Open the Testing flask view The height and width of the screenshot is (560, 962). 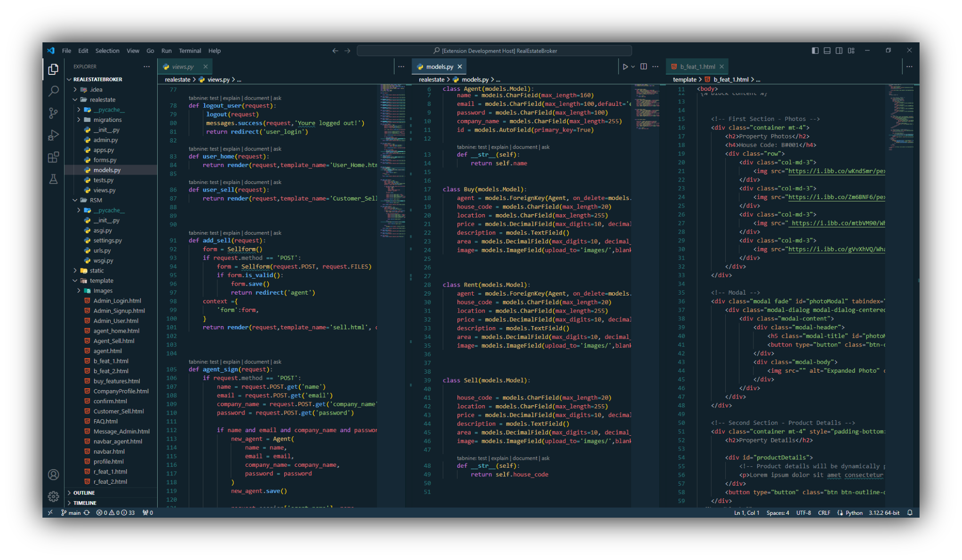click(53, 179)
